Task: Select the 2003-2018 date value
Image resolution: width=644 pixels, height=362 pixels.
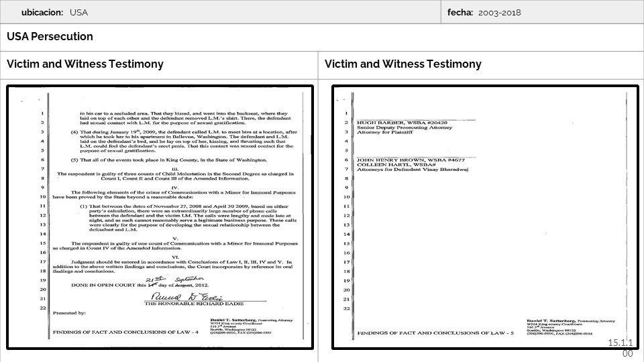Action: pyautogui.click(x=500, y=13)
